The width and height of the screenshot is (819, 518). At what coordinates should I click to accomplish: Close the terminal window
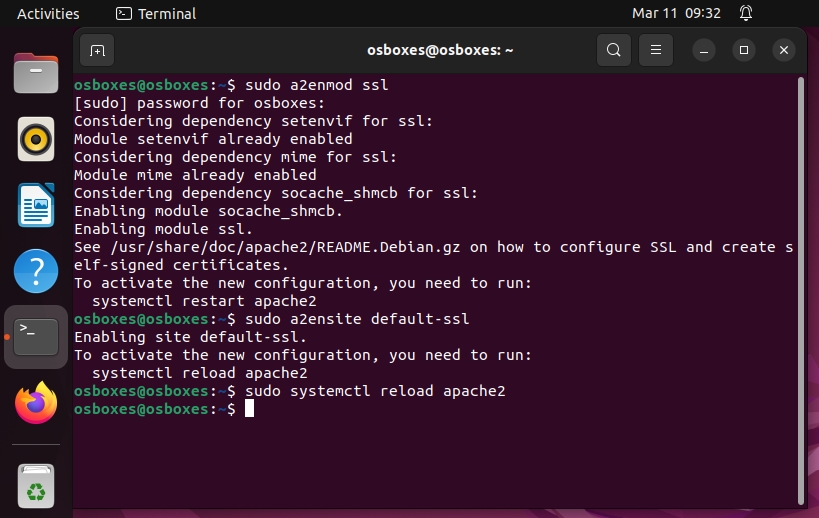(783, 49)
